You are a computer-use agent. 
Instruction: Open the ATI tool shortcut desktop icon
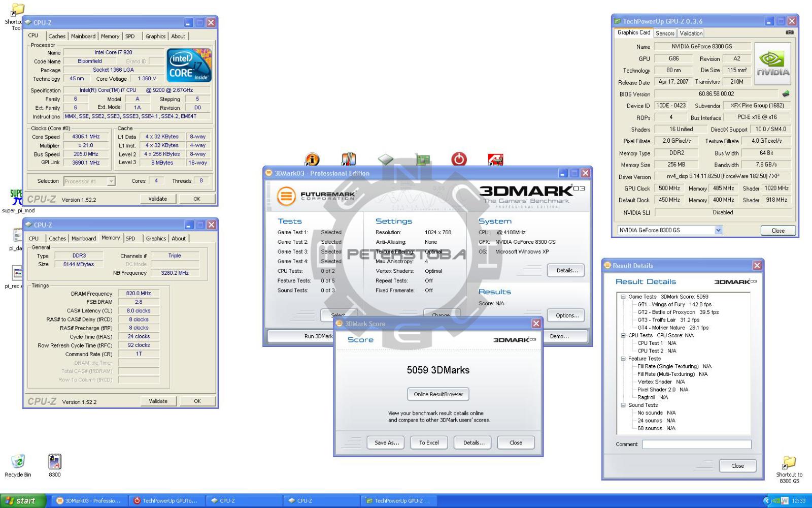(x=495, y=160)
